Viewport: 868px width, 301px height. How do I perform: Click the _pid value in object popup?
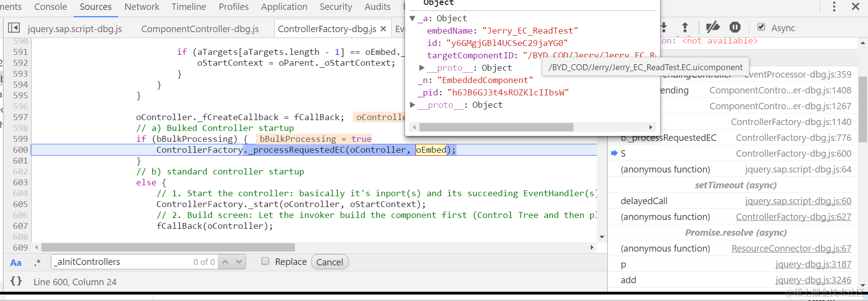coord(508,92)
